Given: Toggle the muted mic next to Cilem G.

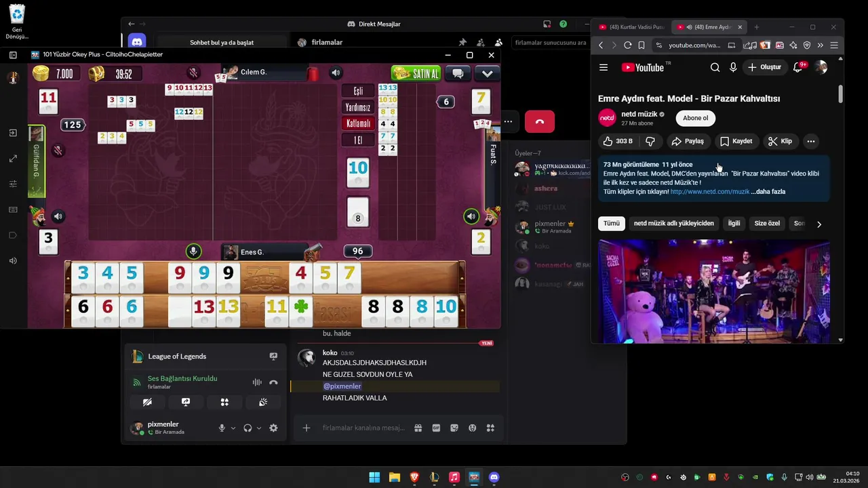Looking at the screenshot, I should click(x=194, y=73).
